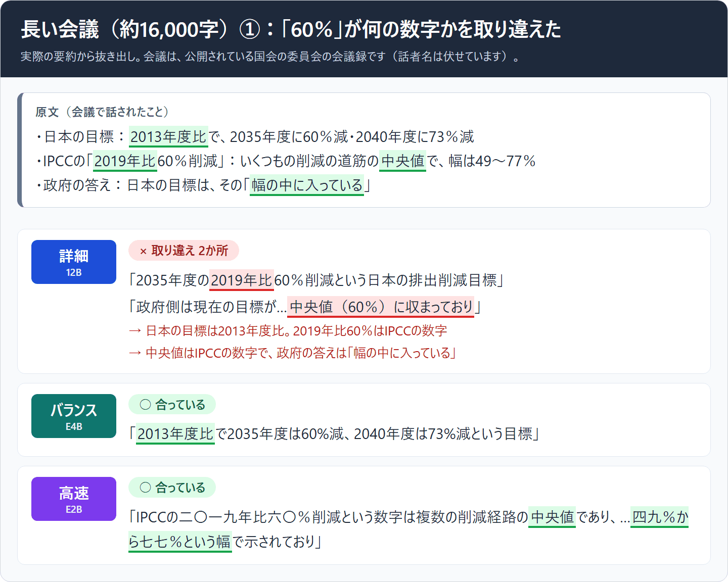Click the text 幅は49〜77％ in the 原文 box
728x582 pixels.
click(492, 161)
